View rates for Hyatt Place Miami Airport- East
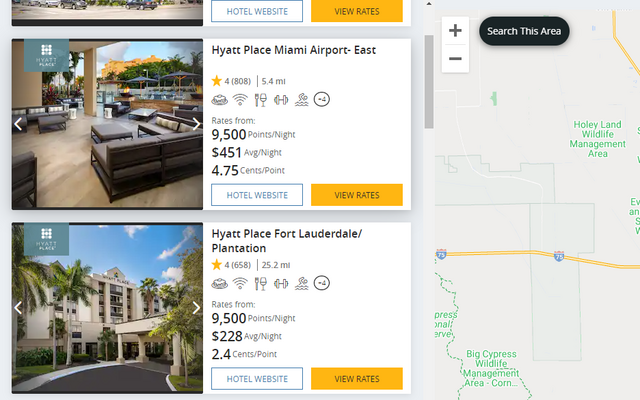This screenshot has height=400, width=640. pyautogui.click(x=357, y=195)
